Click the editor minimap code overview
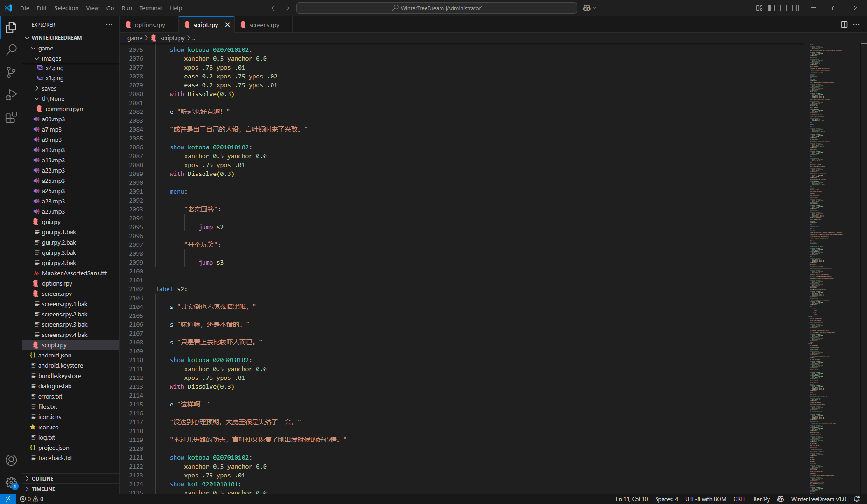Image resolution: width=867 pixels, height=504 pixels. click(826, 233)
